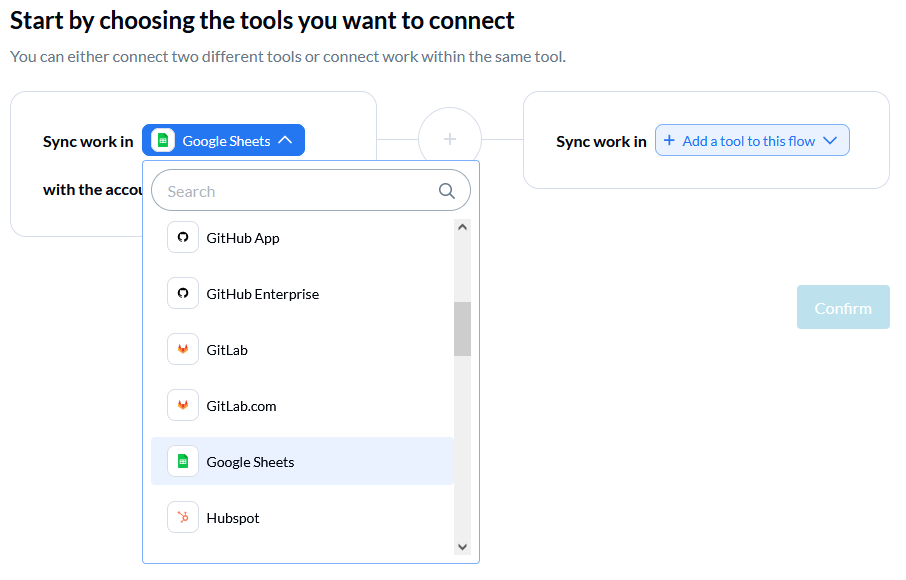Screen dimensions: 906x580
Task: Click the GitHub Enterprise logo icon
Action: pos(183,293)
